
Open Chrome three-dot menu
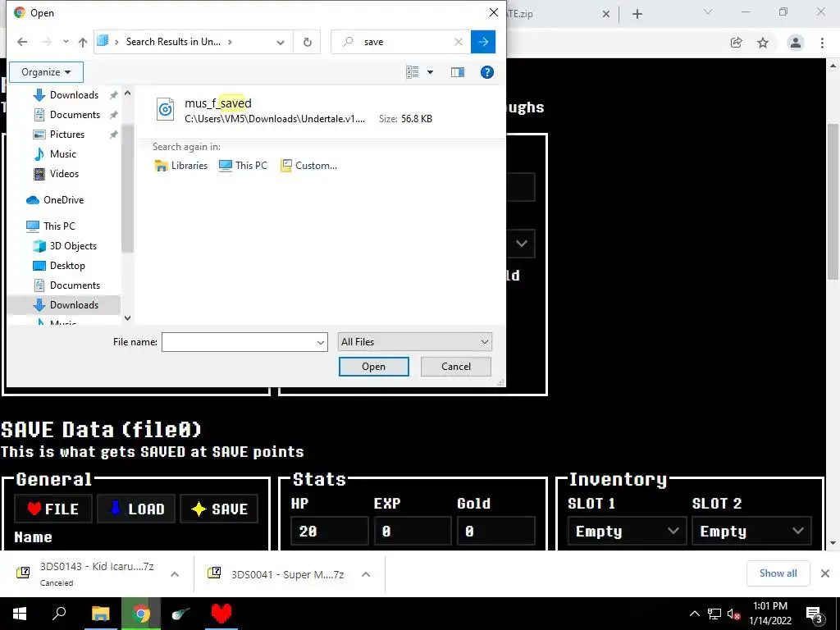click(822, 43)
